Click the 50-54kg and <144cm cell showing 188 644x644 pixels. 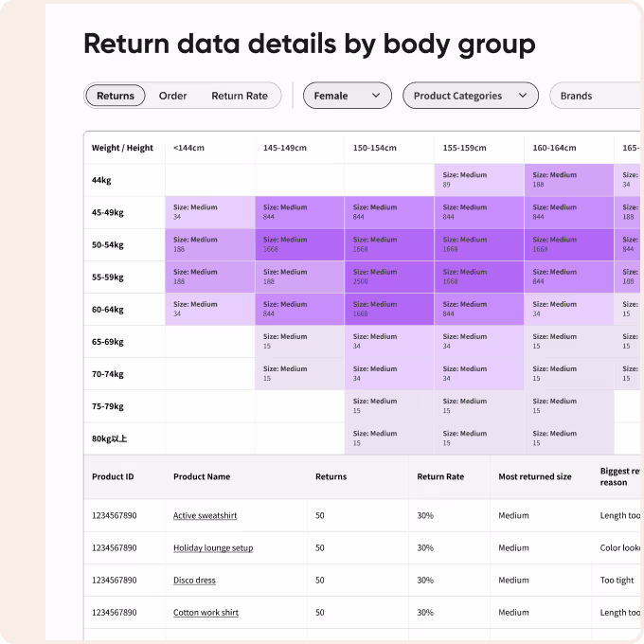(210, 244)
